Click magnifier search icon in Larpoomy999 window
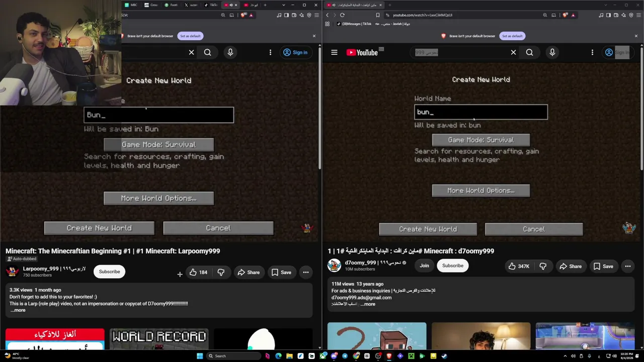The height and width of the screenshot is (362, 644). coord(207,52)
